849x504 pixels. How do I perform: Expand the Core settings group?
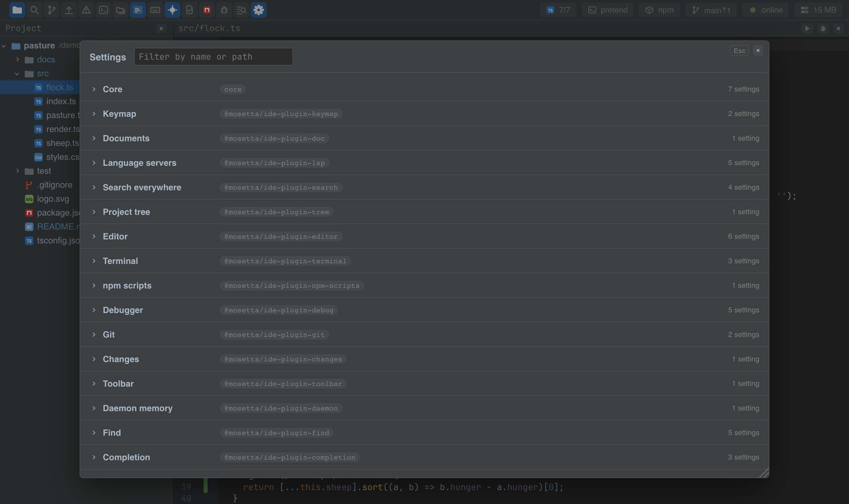pos(94,89)
